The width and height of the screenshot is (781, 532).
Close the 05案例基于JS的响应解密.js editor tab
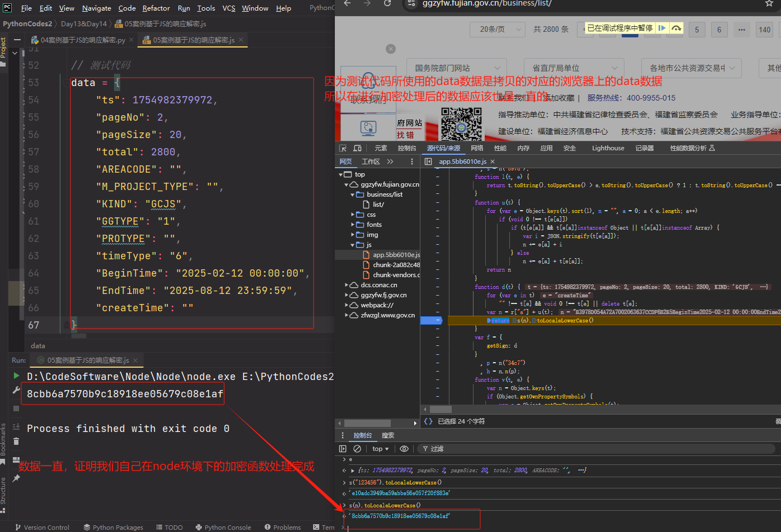click(241, 40)
